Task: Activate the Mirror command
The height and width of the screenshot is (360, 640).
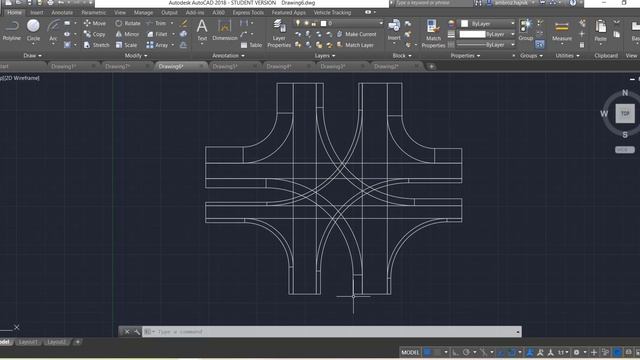Action: (127, 34)
